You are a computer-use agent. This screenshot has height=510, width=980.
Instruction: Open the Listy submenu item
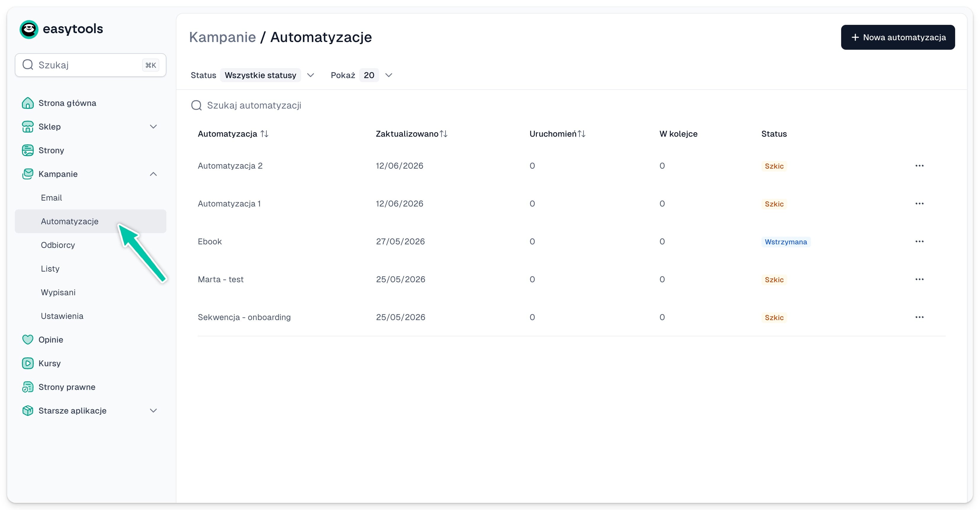click(90, 269)
